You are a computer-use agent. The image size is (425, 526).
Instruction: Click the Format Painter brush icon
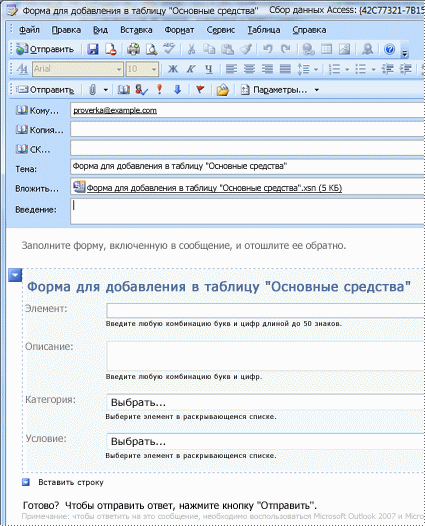pyautogui.click(x=246, y=49)
